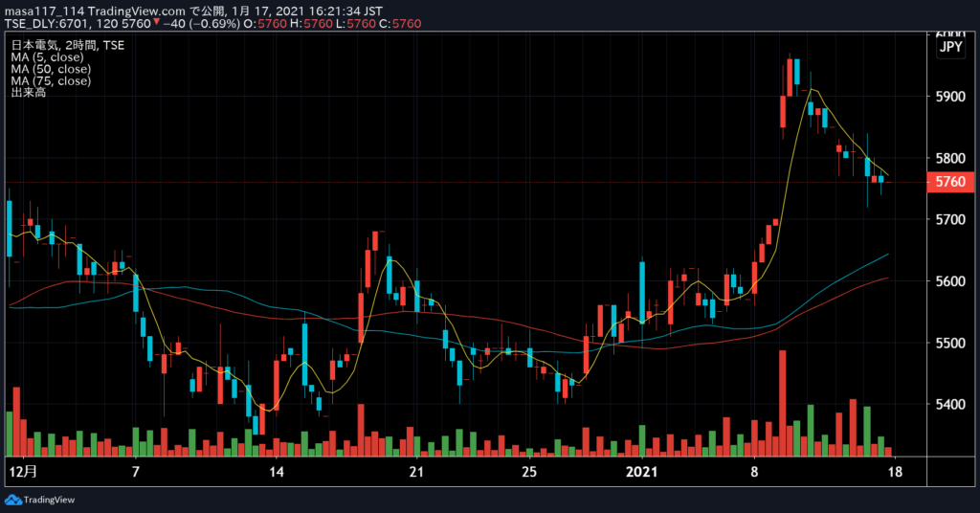Click the −40 (−0.69%) change value
Screen dimensions: 980x513
point(201,24)
